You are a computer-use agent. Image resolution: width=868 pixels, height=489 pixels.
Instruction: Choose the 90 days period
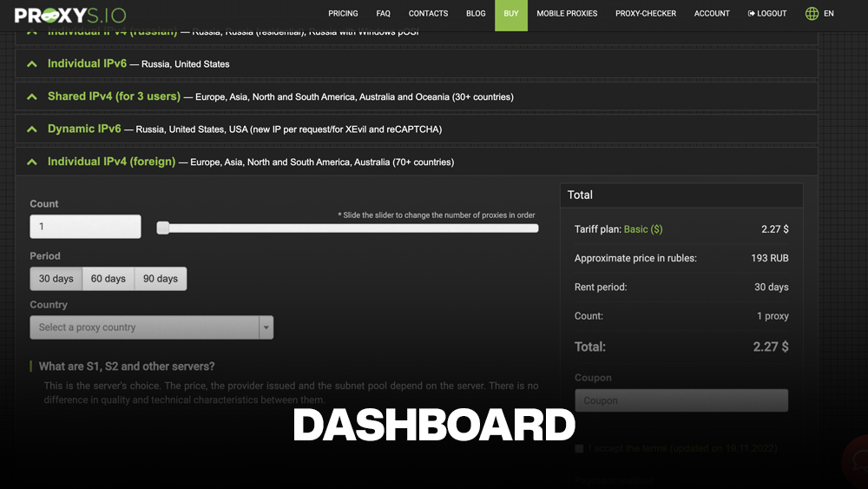(x=161, y=279)
